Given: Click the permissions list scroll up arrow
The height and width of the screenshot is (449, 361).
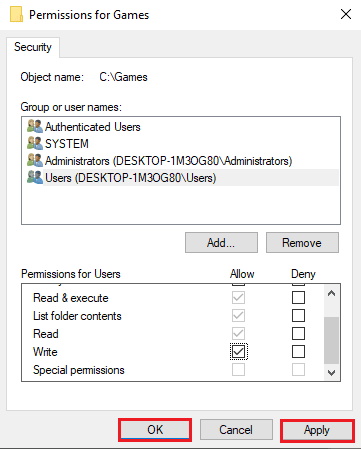Looking at the screenshot, I should pos(331,294).
